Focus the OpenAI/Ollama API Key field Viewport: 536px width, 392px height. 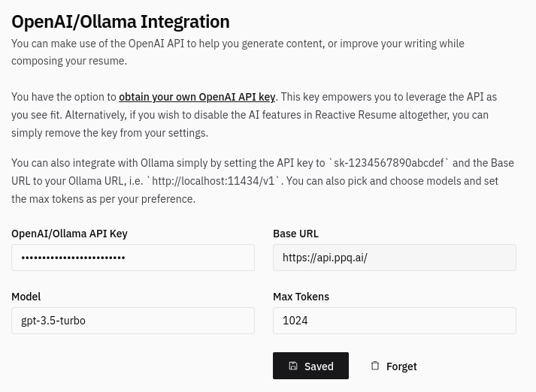point(133,258)
